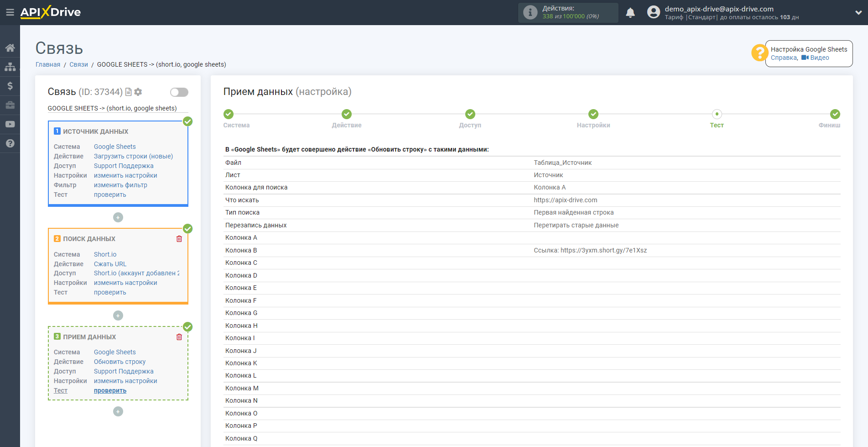Open Short.io system link

tap(105, 254)
